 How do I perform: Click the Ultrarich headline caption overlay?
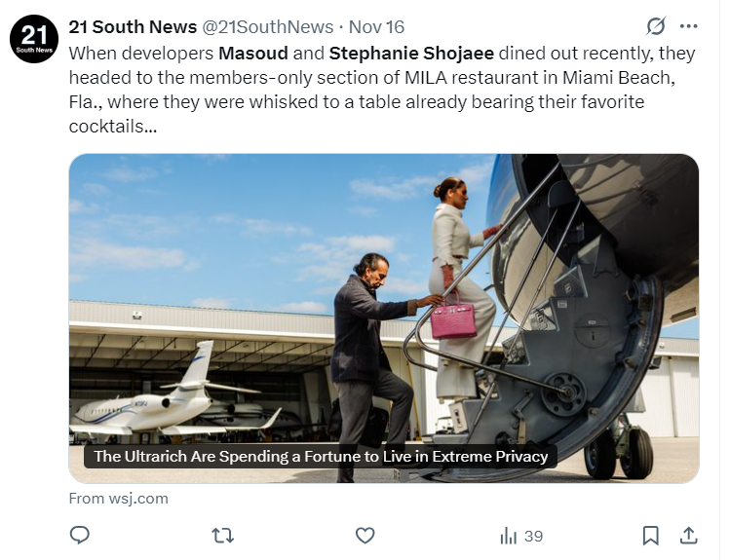(321, 456)
